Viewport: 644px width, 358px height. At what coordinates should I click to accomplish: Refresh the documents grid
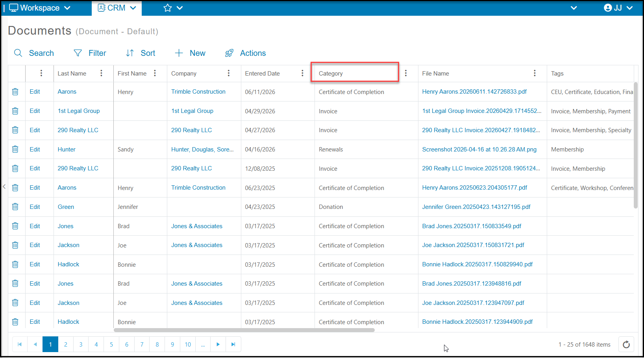click(626, 345)
